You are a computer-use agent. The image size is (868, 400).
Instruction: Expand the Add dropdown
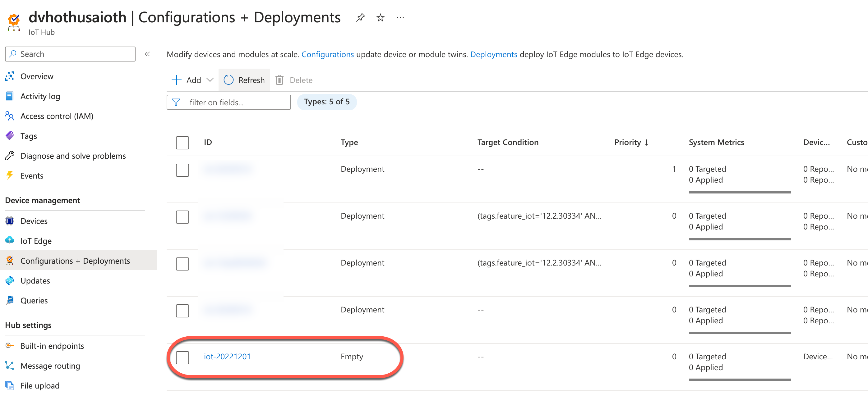point(210,80)
